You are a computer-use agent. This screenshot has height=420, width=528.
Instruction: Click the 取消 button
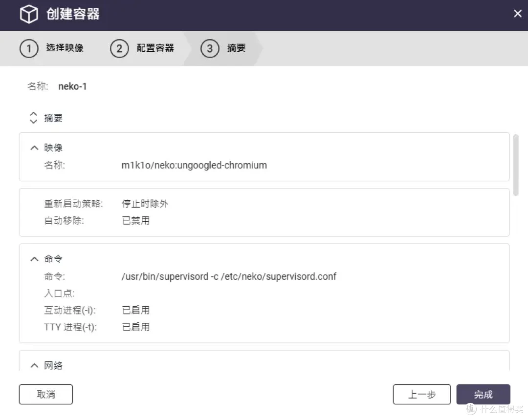(x=46, y=395)
